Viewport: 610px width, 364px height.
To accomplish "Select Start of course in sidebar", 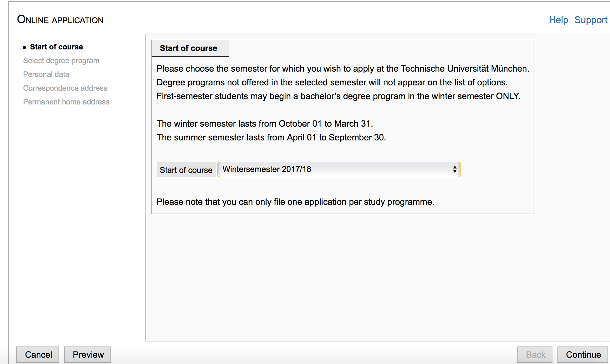I will pyautogui.click(x=56, y=47).
